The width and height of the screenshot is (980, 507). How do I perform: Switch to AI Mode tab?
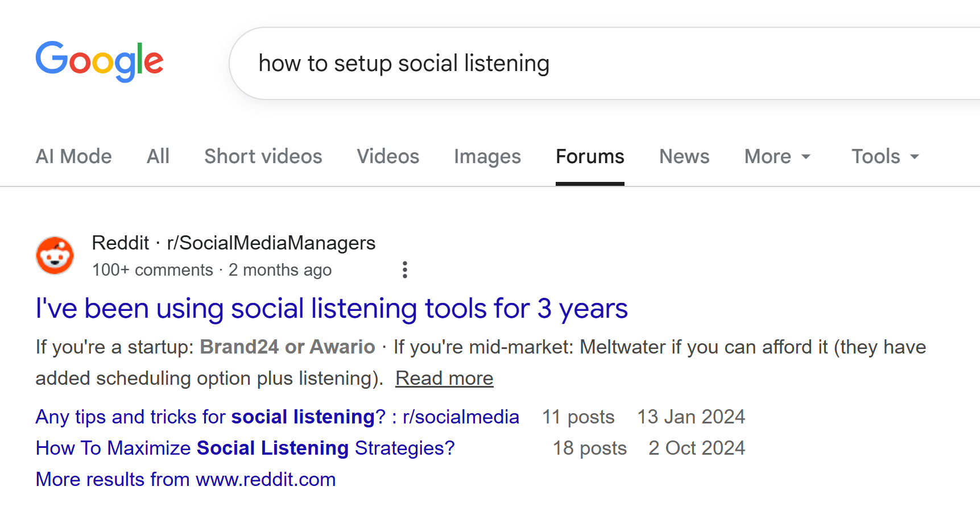pos(73,156)
